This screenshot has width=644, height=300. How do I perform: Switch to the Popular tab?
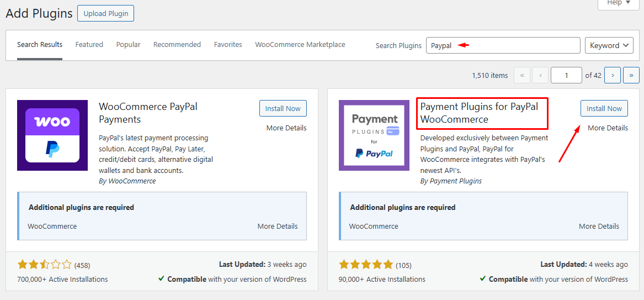128,44
